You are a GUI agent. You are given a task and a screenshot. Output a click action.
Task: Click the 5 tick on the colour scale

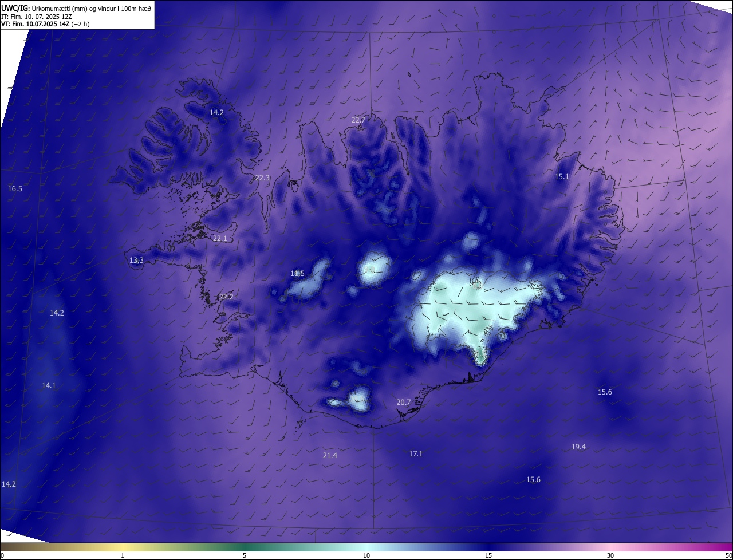pyautogui.click(x=245, y=555)
